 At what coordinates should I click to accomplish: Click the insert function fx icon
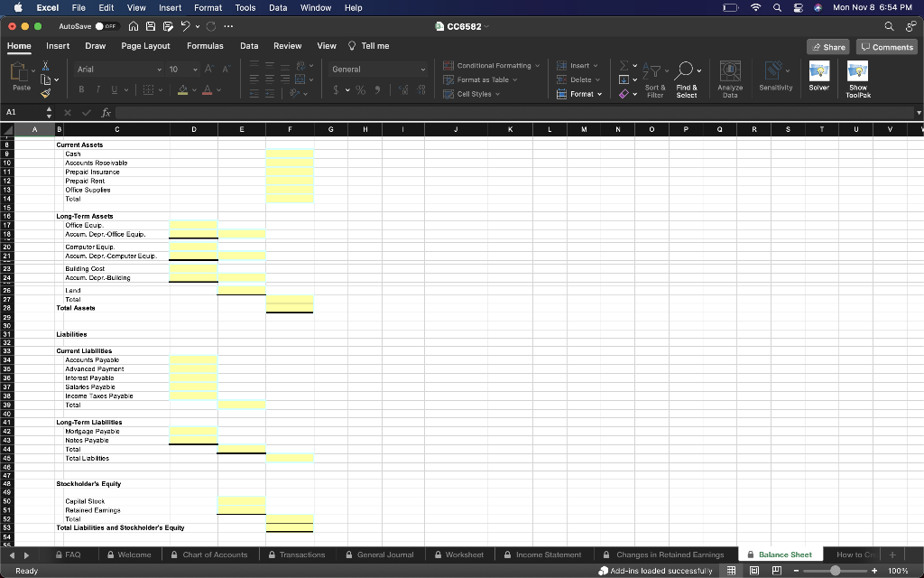(x=106, y=112)
